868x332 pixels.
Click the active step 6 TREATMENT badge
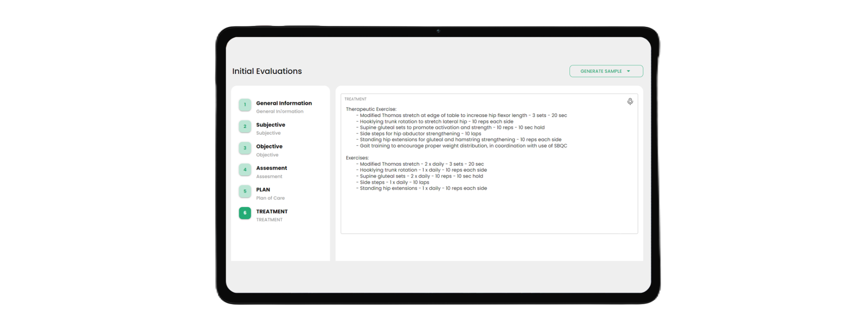click(245, 213)
